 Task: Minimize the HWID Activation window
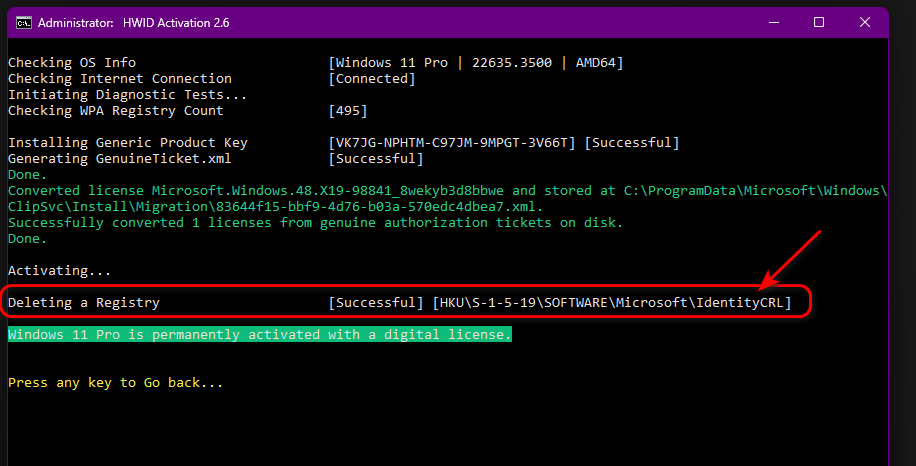pos(774,23)
